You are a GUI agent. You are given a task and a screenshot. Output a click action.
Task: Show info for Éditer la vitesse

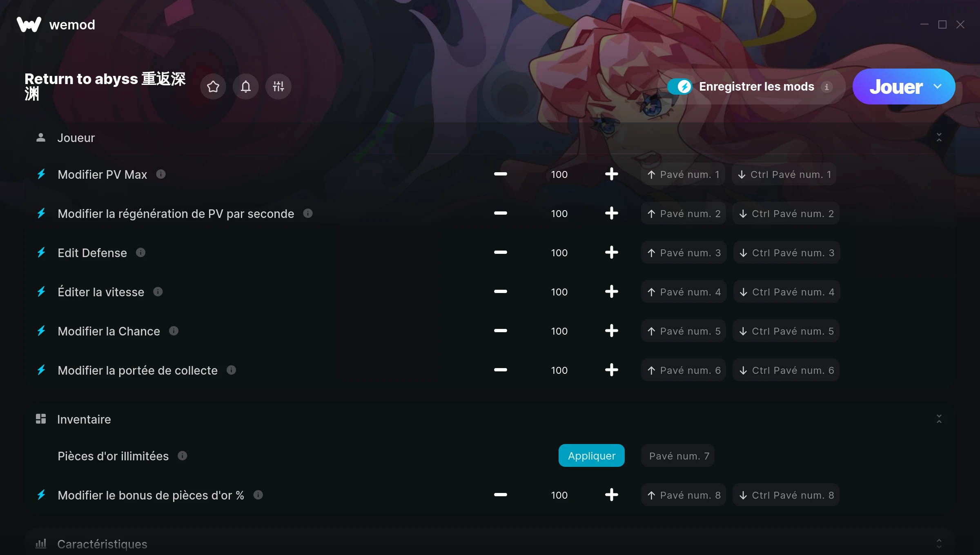158,292
